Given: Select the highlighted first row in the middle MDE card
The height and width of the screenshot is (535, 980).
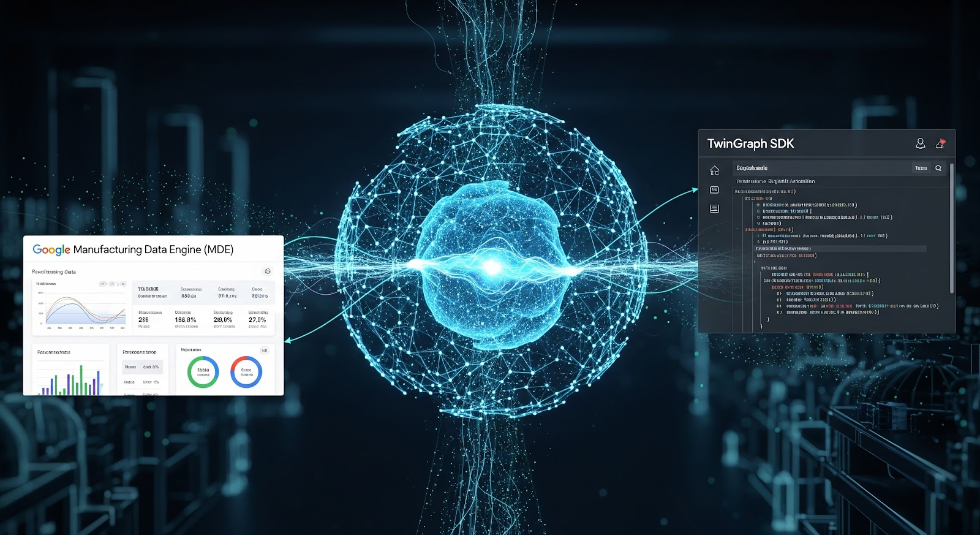Looking at the screenshot, I should pyautogui.click(x=142, y=367).
